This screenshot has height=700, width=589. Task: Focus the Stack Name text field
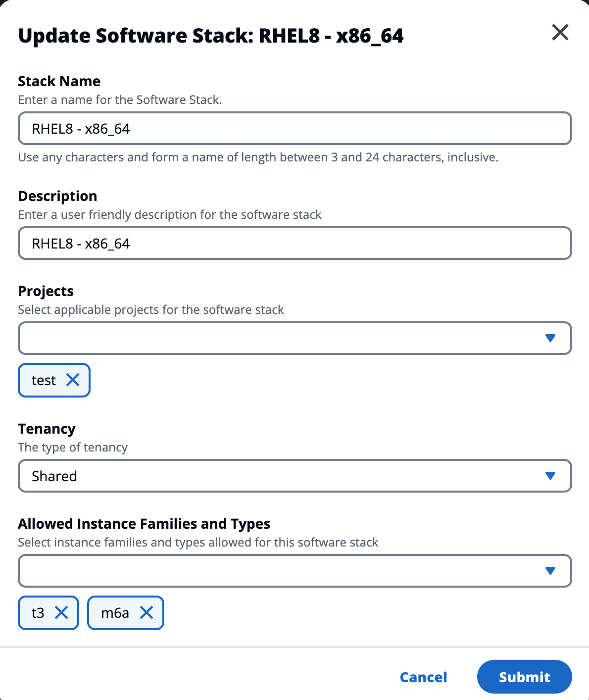pyautogui.click(x=294, y=129)
